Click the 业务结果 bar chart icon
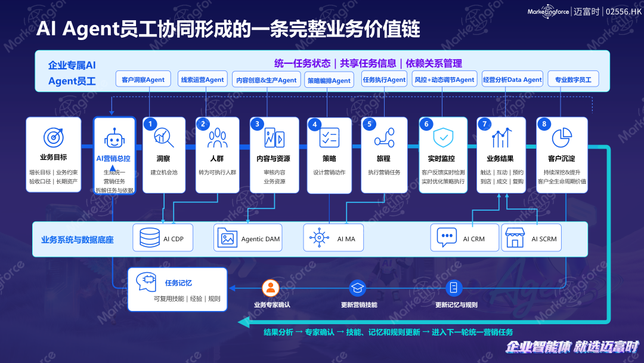 [x=501, y=138]
